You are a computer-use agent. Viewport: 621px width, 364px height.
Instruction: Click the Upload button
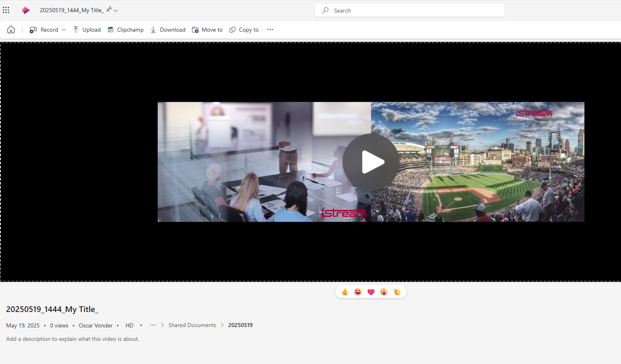[87, 30]
